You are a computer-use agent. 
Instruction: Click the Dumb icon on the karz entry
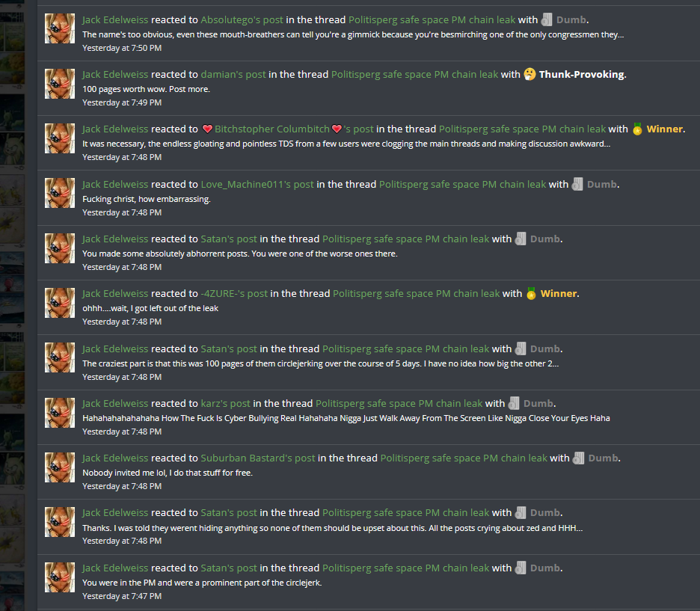pyautogui.click(x=514, y=403)
